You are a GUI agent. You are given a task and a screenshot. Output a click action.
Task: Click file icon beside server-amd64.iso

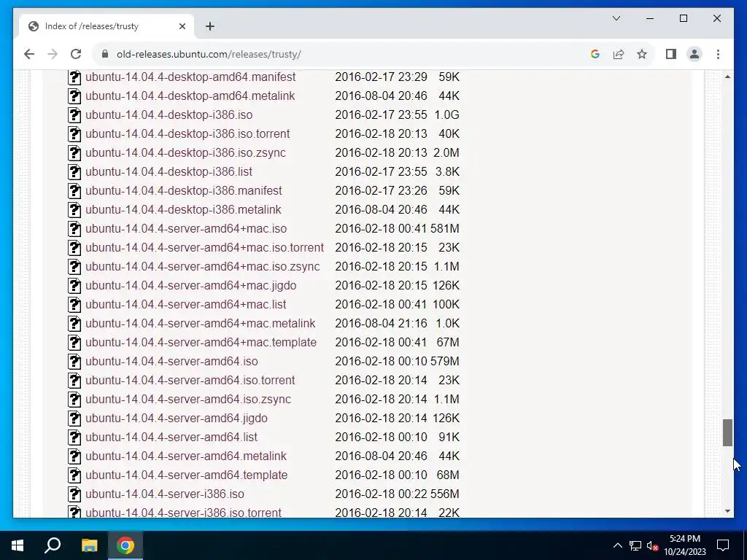click(74, 362)
